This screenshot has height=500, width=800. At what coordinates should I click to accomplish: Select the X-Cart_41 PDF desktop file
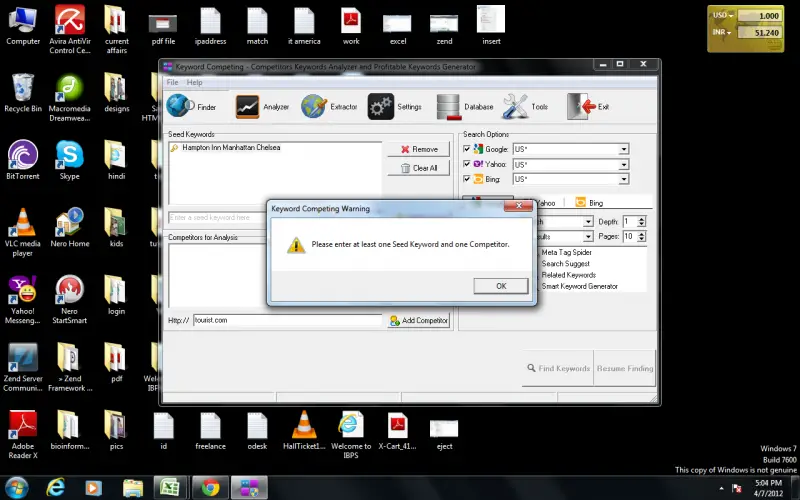click(x=397, y=431)
